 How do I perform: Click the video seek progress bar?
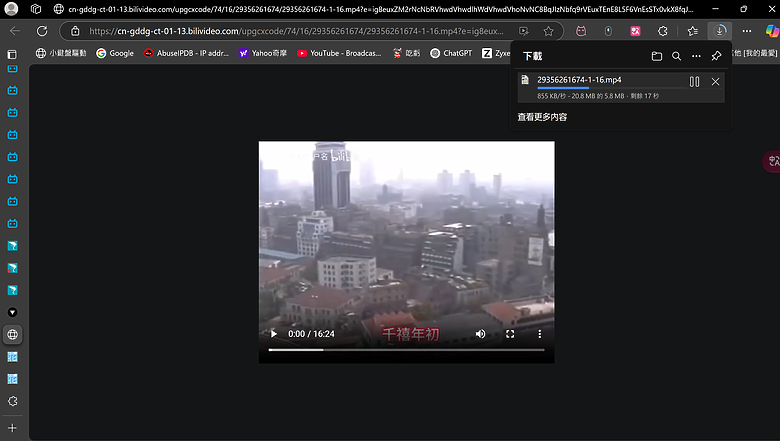(406, 350)
